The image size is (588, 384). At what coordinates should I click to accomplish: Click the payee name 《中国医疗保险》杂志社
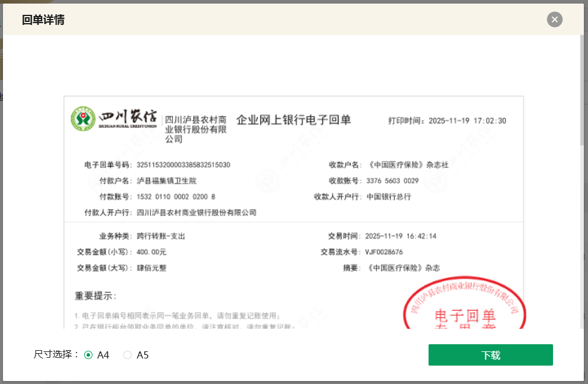pyautogui.click(x=407, y=165)
